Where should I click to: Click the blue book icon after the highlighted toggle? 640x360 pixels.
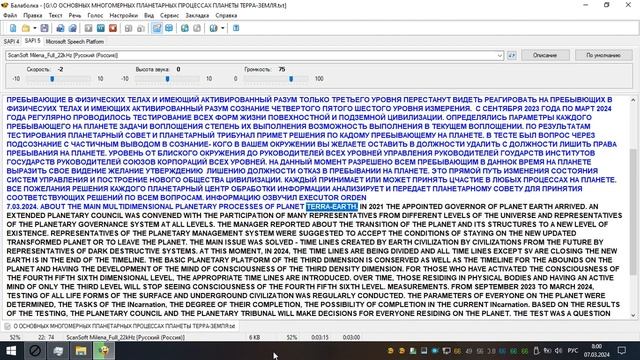click(x=169, y=28)
